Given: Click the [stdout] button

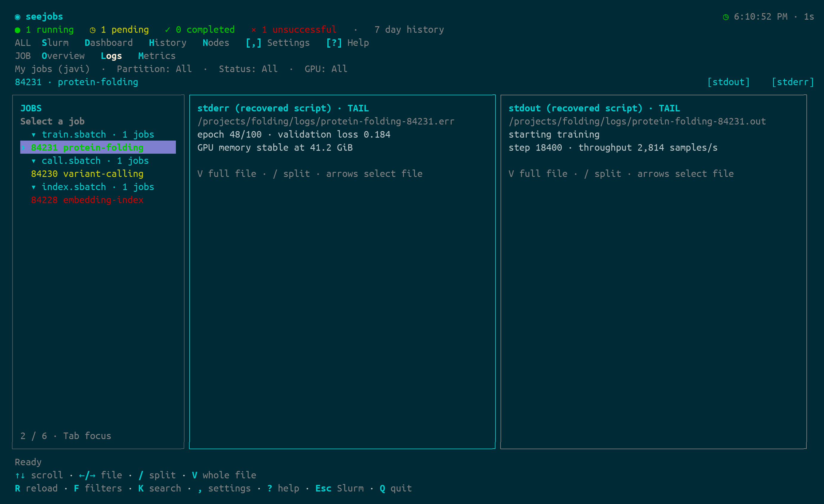Looking at the screenshot, I should (x=728, y=82).
